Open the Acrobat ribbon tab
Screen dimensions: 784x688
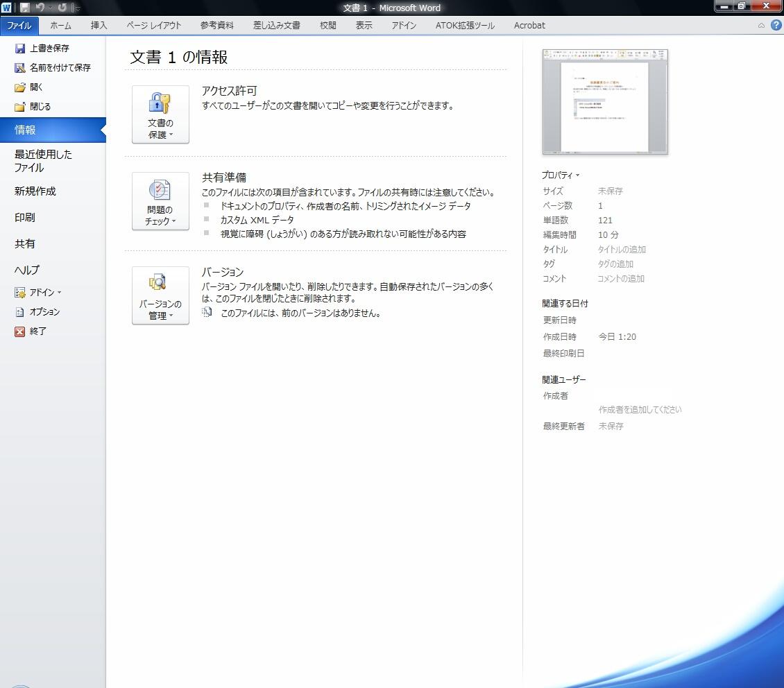[529, 26]
